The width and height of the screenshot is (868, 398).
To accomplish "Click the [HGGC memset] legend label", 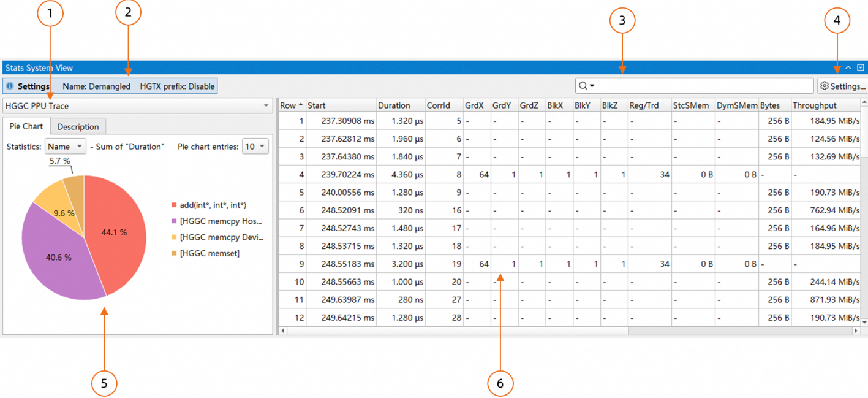I will [209, 253].
